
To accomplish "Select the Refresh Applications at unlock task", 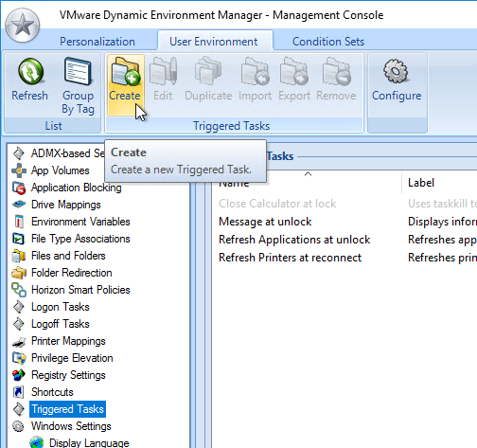I will coord(294,240).
